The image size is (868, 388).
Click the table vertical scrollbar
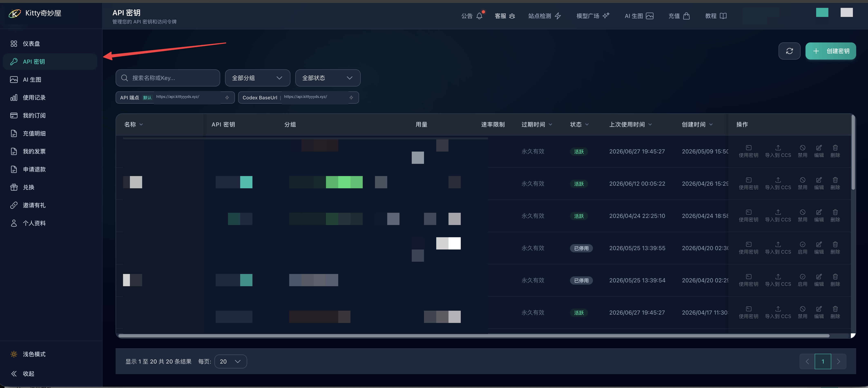[853, 152]
